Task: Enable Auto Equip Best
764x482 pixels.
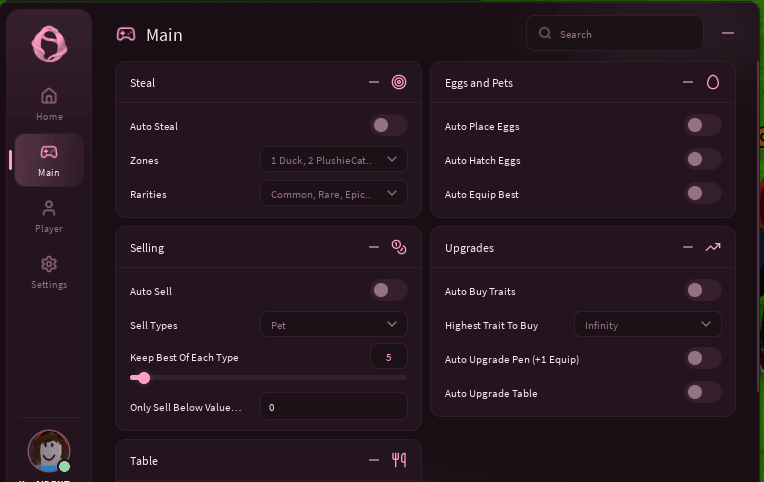Action: pyautogui.click(x=703, y=193)
